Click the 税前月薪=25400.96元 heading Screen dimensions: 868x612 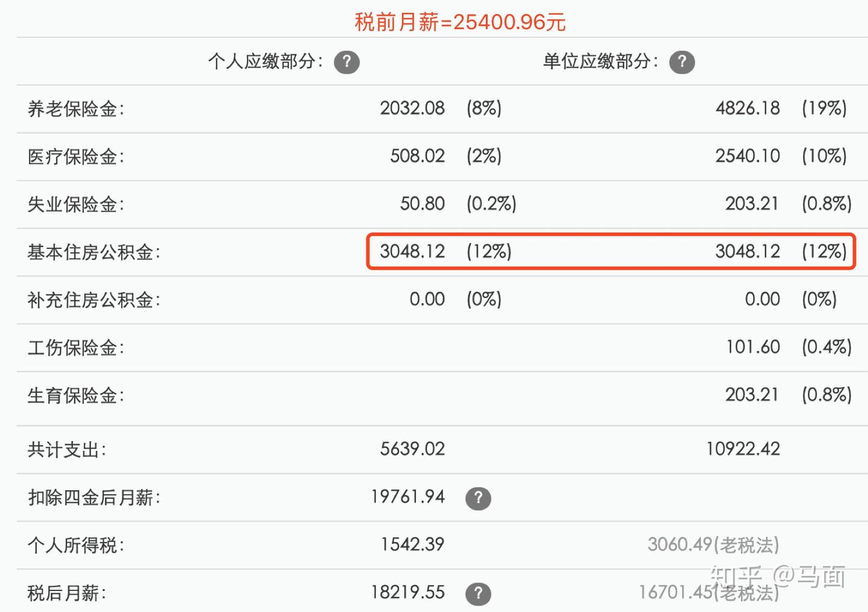pyautogui.click(x=460, y=22)
